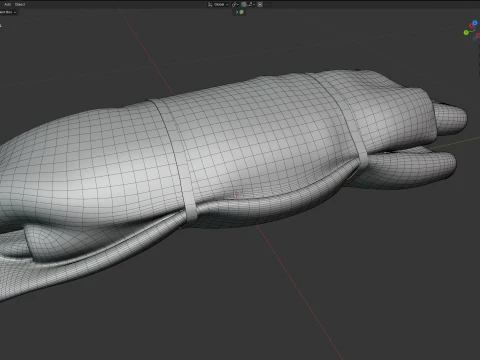Open the pivot point dropdown
480x360 pixels.
coord(235,4)
